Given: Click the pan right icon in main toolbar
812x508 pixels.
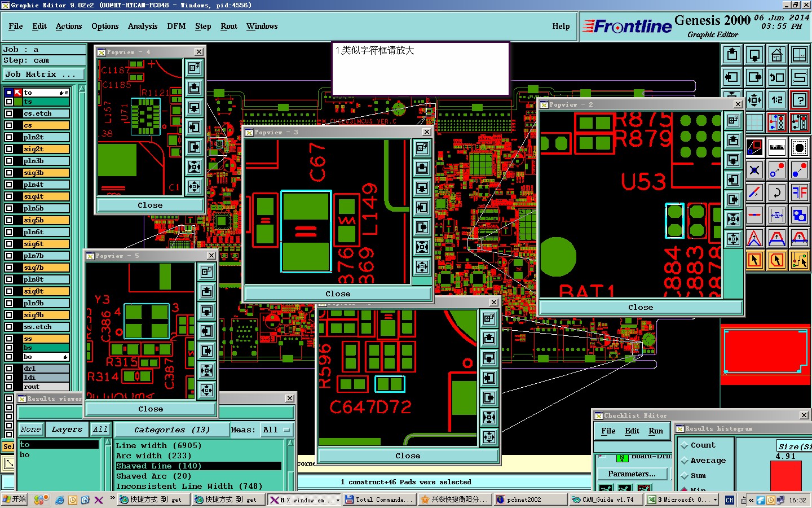Looking at the screenshot, I should pos(754,77).
